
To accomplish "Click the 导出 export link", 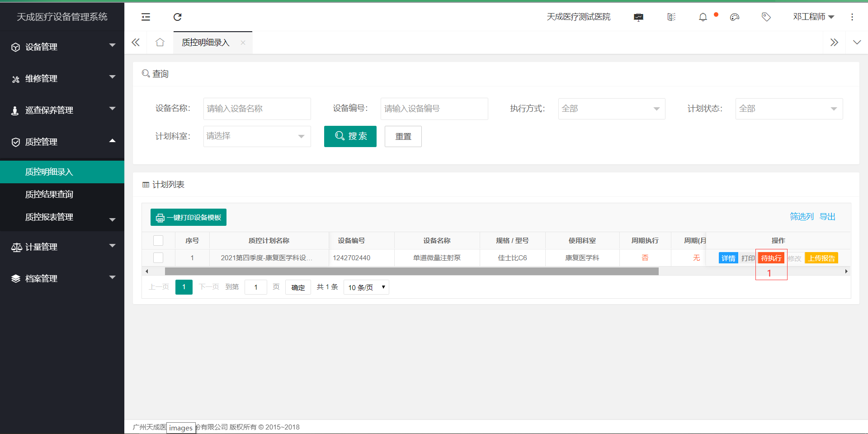I will [x=827, y=217].
